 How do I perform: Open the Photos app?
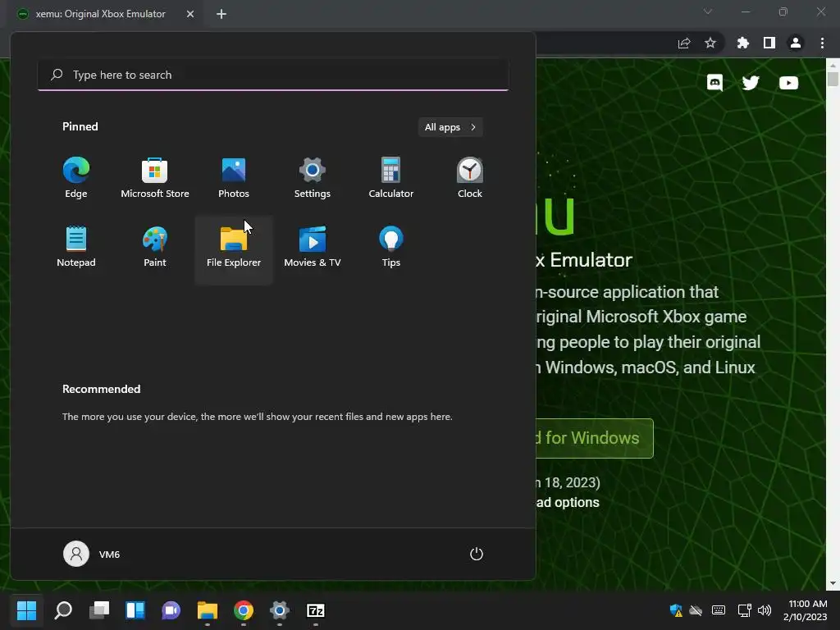234,178
